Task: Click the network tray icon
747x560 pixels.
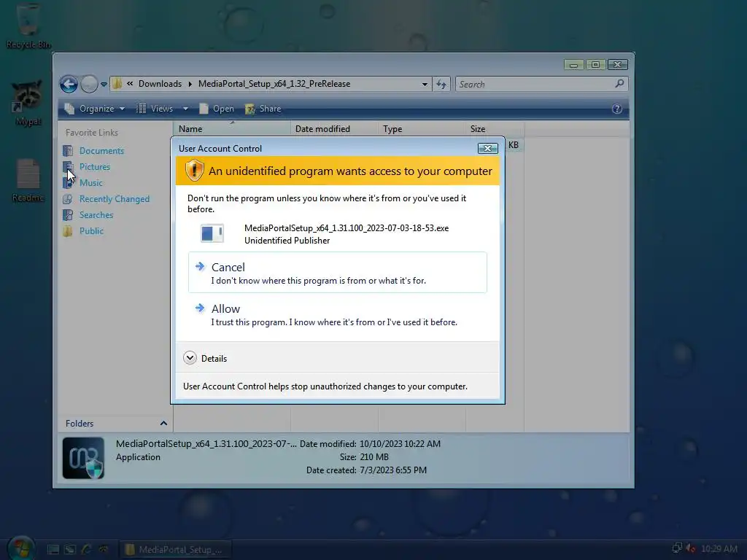Action: click(x=676, y=548)
